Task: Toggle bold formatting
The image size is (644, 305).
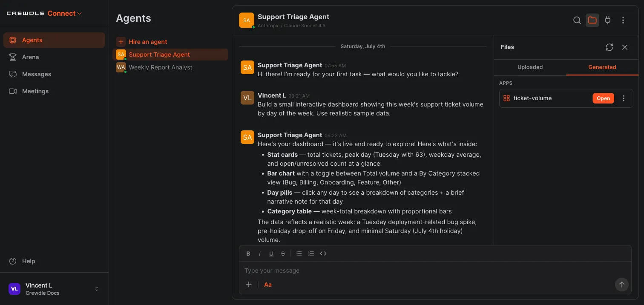Action: click(x=248, y=253)
